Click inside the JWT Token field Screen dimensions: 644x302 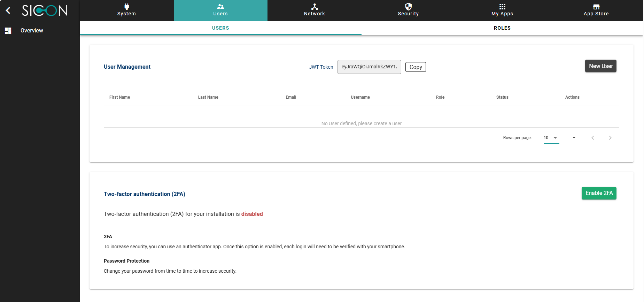click(x=369, y=67)
